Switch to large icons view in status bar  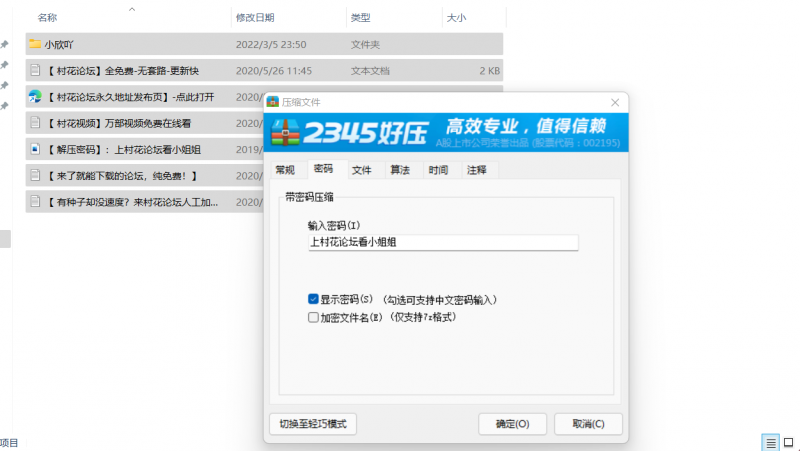click(789, 442)
